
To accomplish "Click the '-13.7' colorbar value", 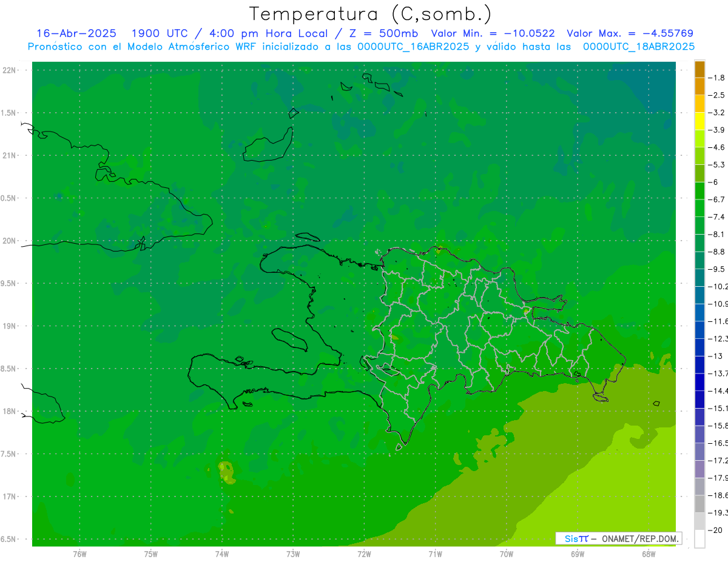I will [718, 373].
